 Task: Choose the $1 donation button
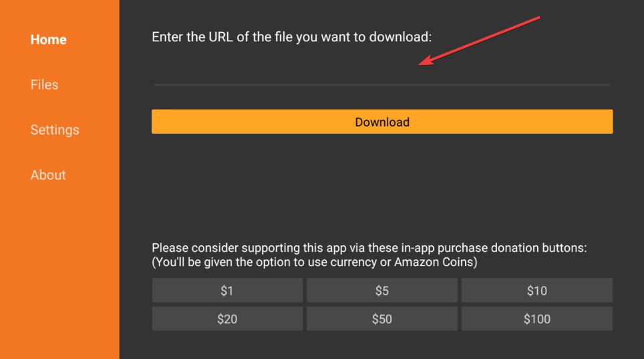227,291
